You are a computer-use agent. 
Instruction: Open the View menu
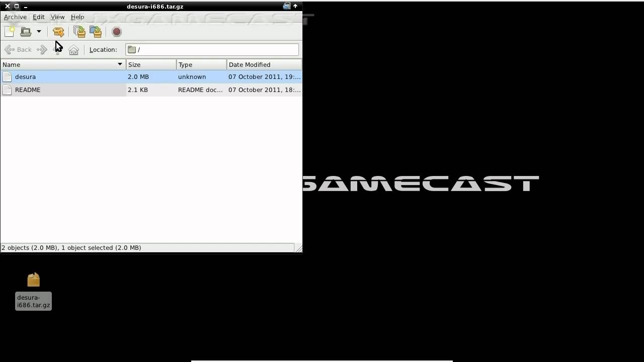coord(57,17)
